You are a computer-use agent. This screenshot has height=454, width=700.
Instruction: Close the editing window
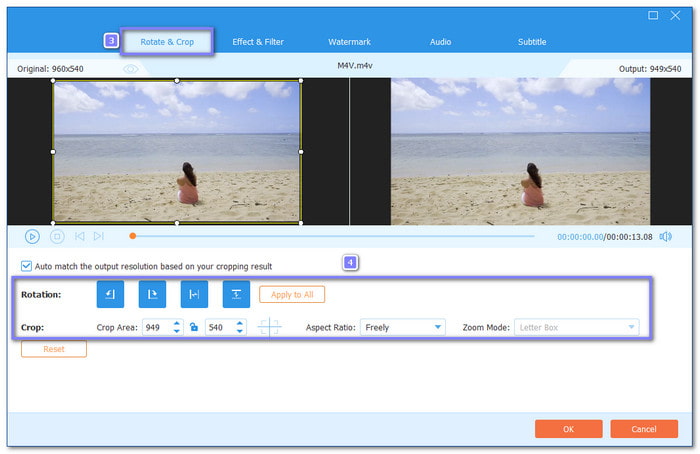675,16
